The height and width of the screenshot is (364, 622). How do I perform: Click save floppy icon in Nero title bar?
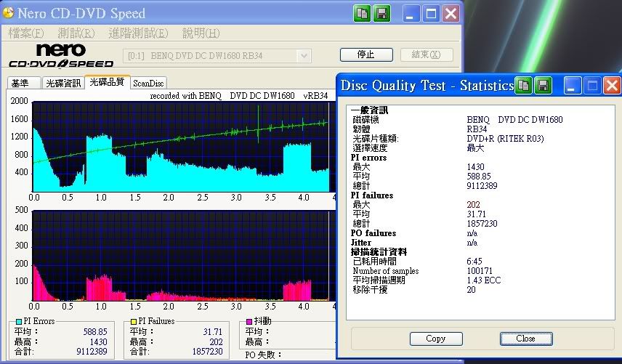(381, 14)
